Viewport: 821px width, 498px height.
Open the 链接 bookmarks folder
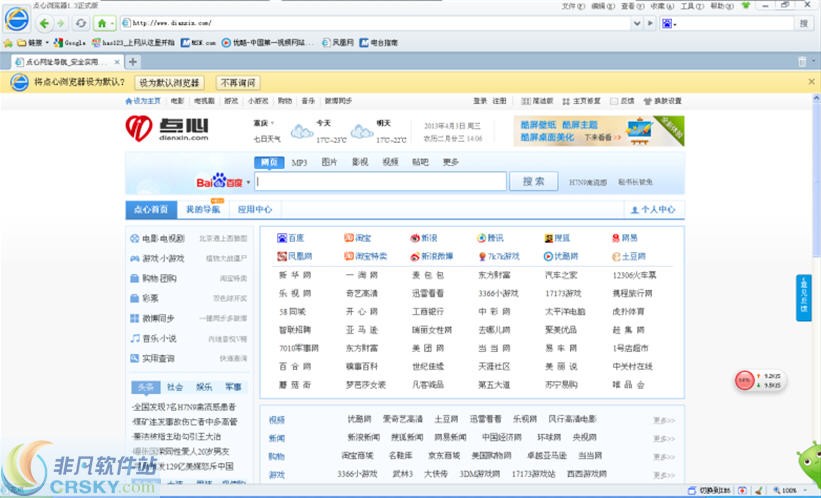(32, 42)
